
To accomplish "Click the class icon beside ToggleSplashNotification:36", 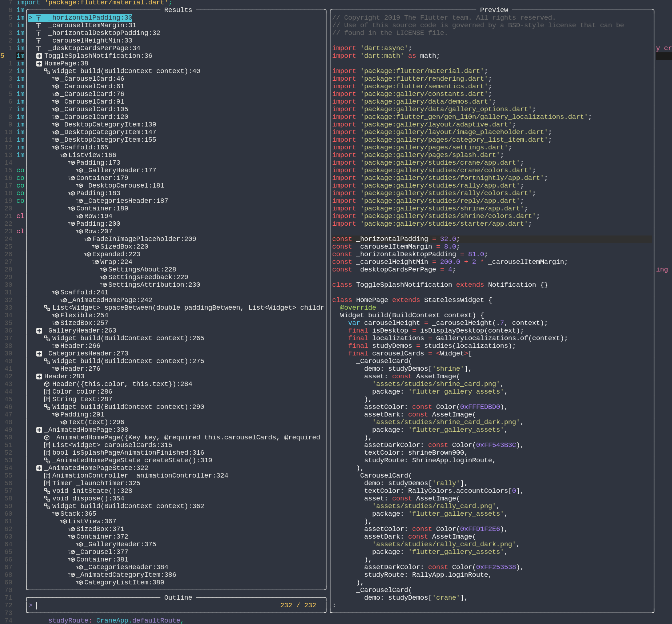I will click(39, 56).
